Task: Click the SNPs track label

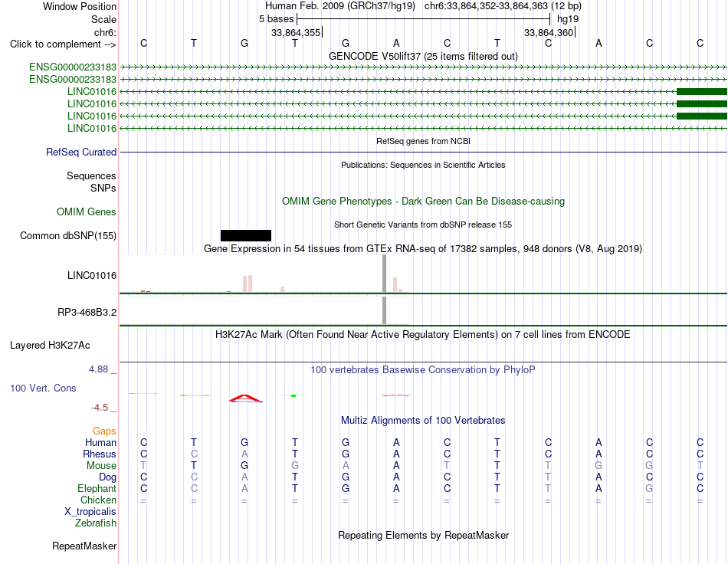Action: pyautogui.click(x=103, y=188)
